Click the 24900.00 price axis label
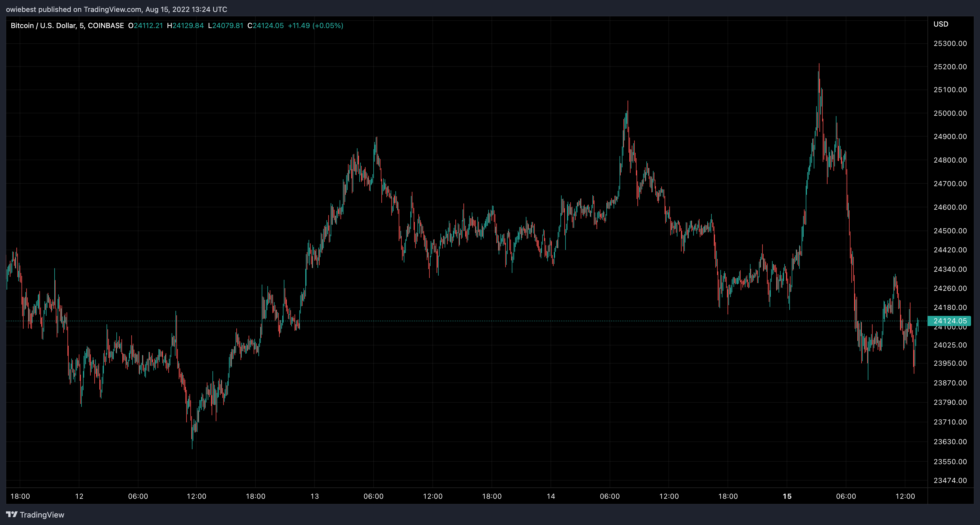Image resolution: width=980 pixels, height=525 pixels. pyautogui.click(x=950, y=137)
